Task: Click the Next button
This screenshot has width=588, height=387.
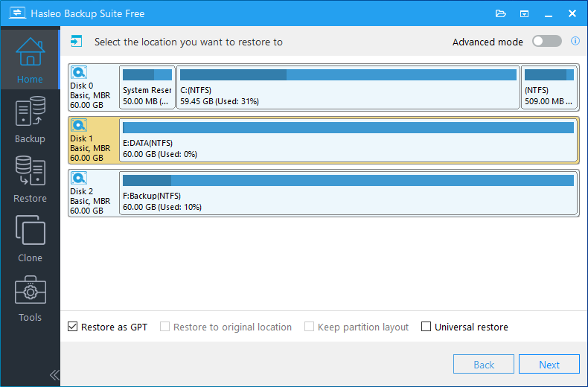Action: tap(549, 365)
